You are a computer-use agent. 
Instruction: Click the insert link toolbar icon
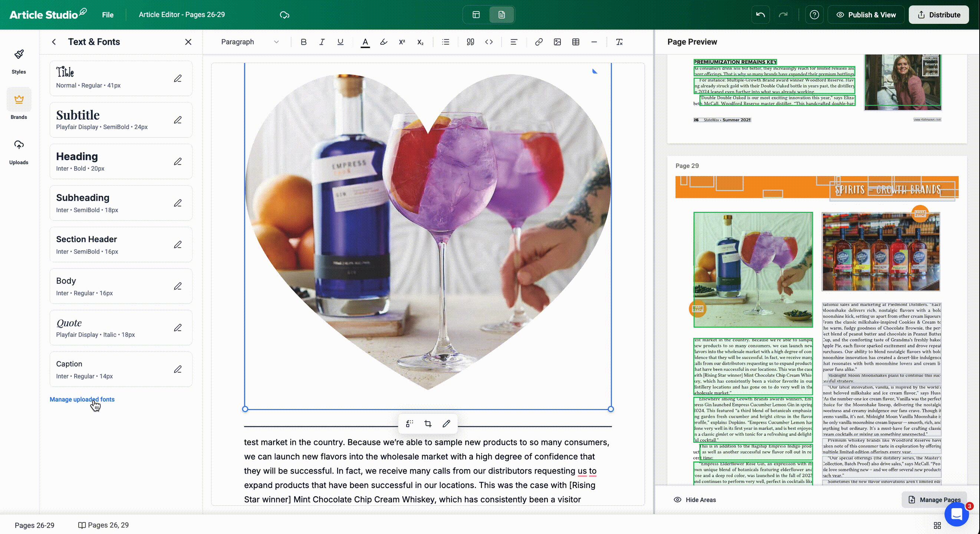tap(538, 42)
